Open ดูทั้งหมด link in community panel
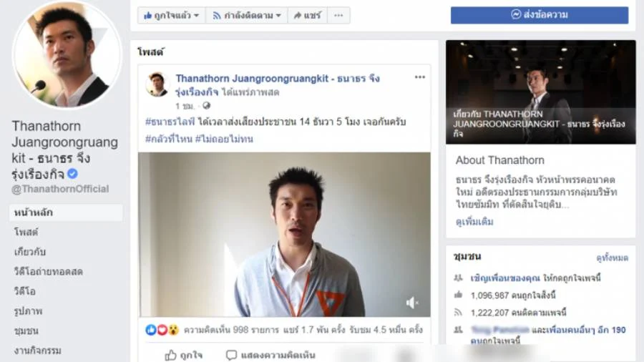Viewport: 644px width, 362px height. [612, 258]
